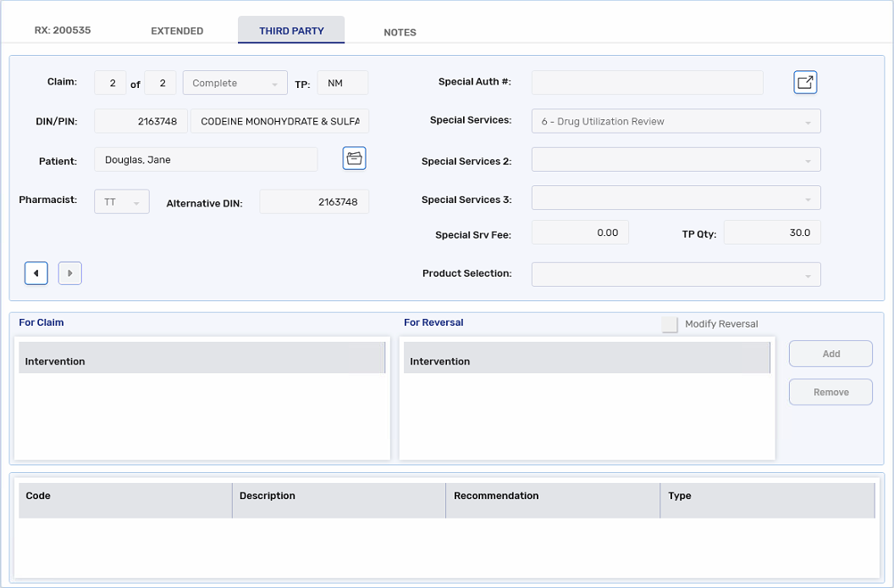
Task: Open the Special Services 2 dropdown
Action: point(676,159)
